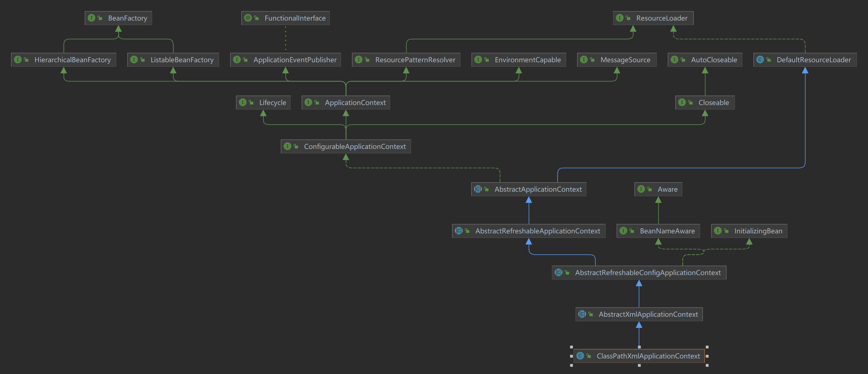Viewport: 868px width, 374px height.
Task: Select the AbstractRefreshableConfigApplicationContext node
Action: coord(648,273)
